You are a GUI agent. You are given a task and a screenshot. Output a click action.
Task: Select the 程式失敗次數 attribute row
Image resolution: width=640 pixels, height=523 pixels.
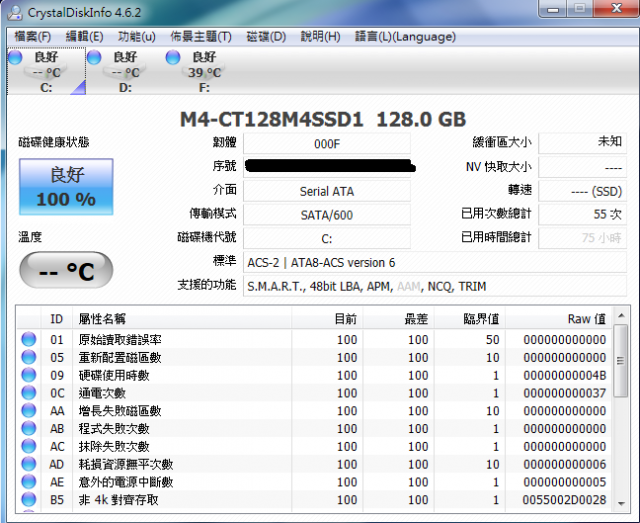[314, 428]
